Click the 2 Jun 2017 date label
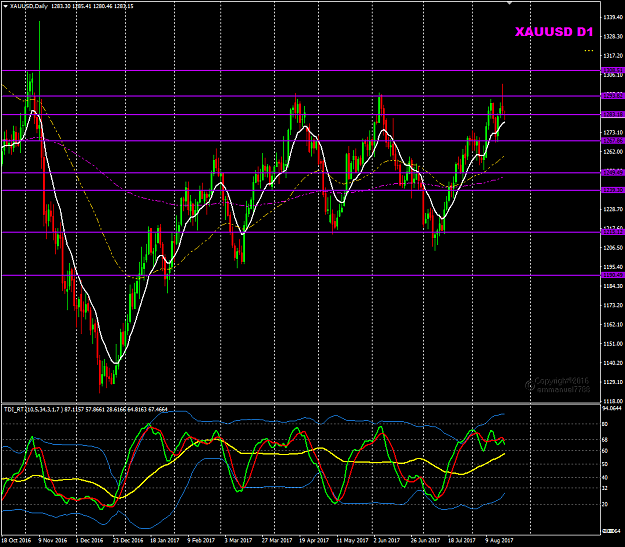 tap(387, 541)
